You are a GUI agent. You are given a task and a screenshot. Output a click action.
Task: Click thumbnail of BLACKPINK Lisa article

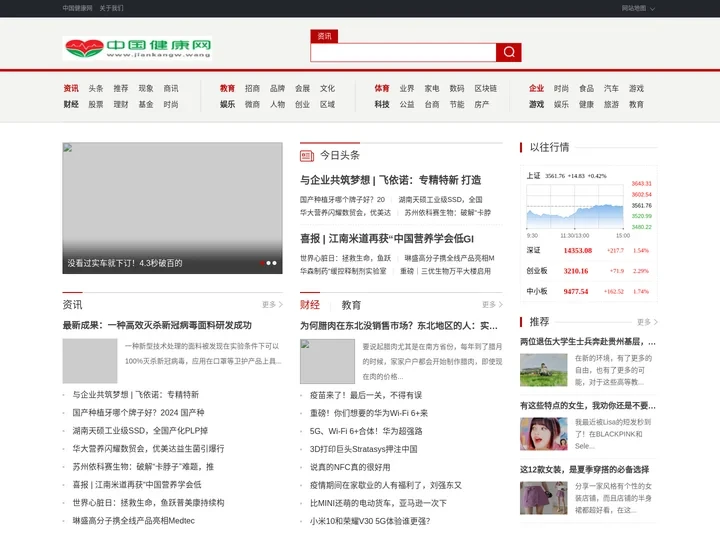coord(544,434)
